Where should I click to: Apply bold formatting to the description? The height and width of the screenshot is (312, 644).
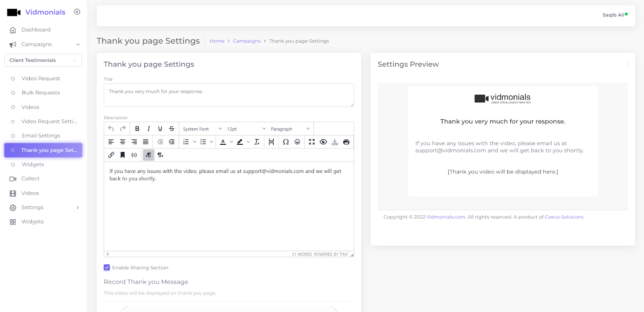[x=137, y=129]
